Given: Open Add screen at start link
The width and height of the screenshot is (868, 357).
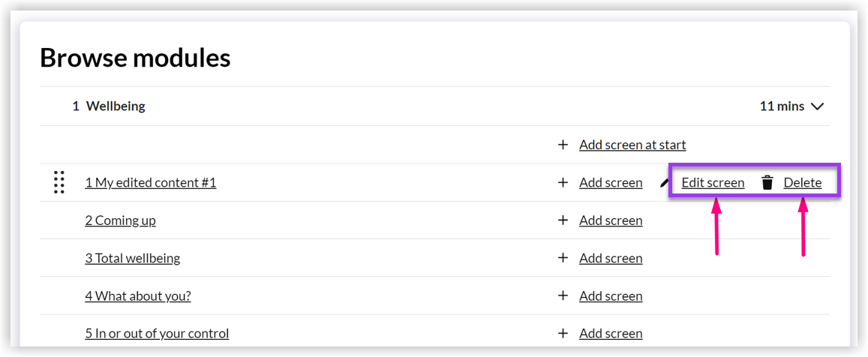Looking at the screenshot, I should click(632, 145).
